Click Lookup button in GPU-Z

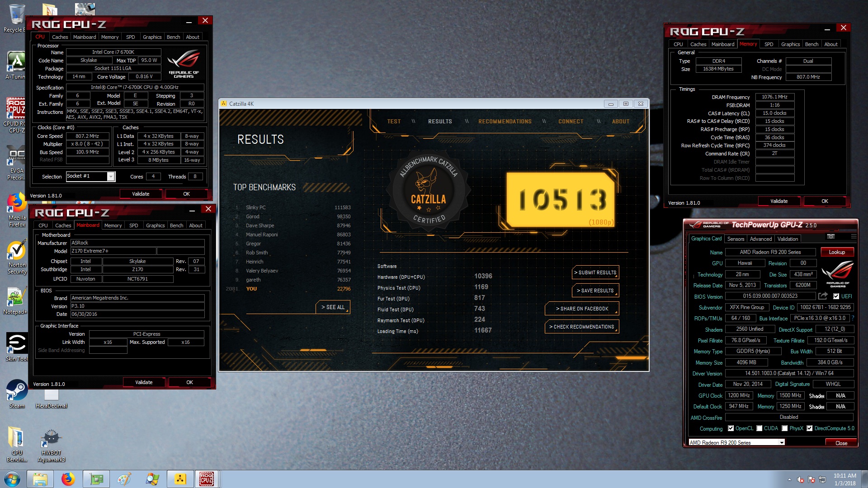[x=836, y=252]
